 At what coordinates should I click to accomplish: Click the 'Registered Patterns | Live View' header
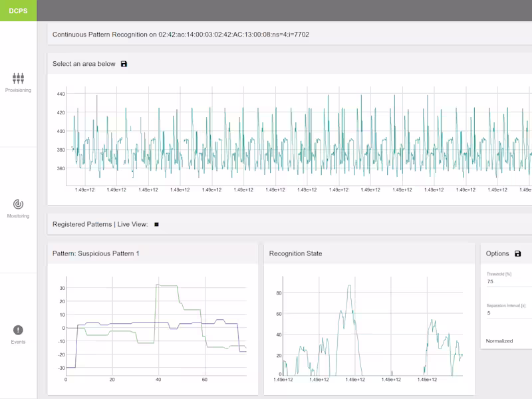[100, 225]
